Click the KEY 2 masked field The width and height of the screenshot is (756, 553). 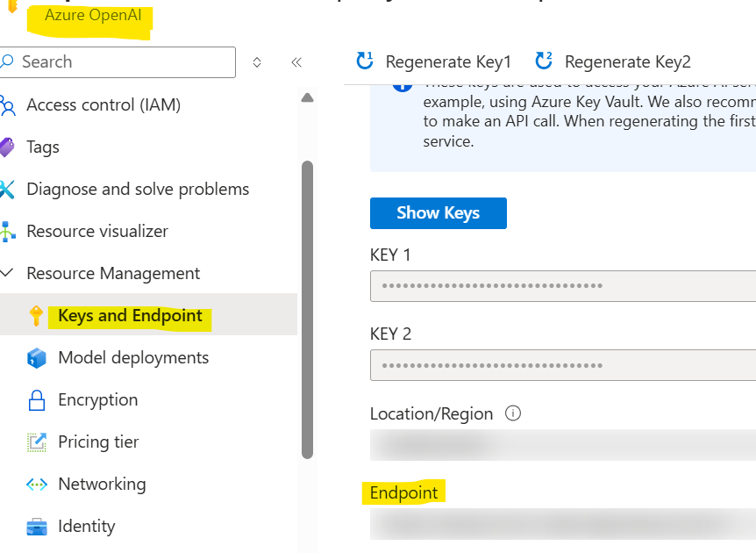tap(563, 365)
